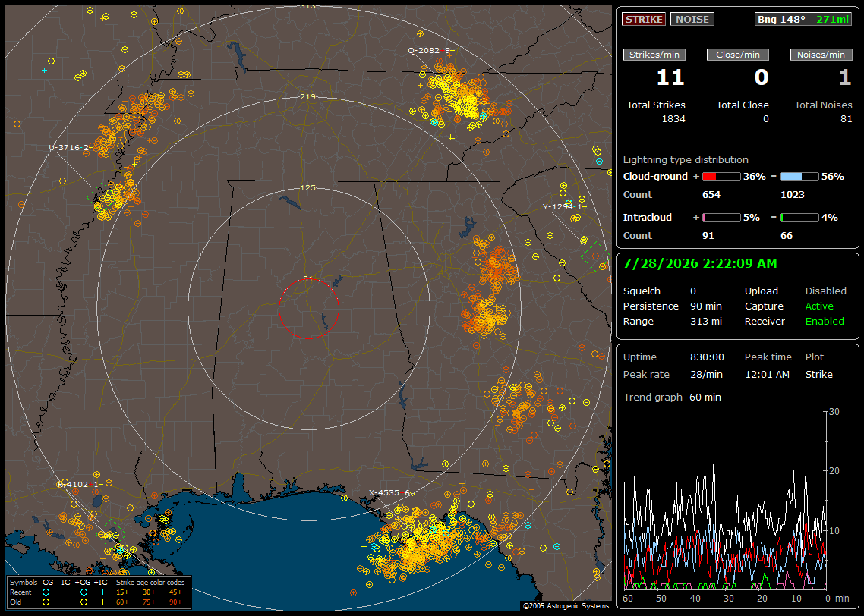
Task: Click Recent +CG cyan symbol in legend
Action: (x=84, y=592)
